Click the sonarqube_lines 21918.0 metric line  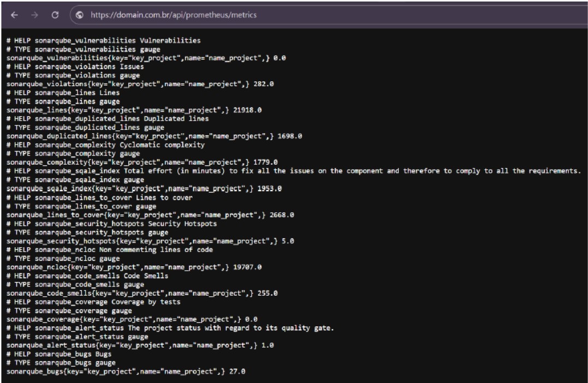tap(134, 110)
